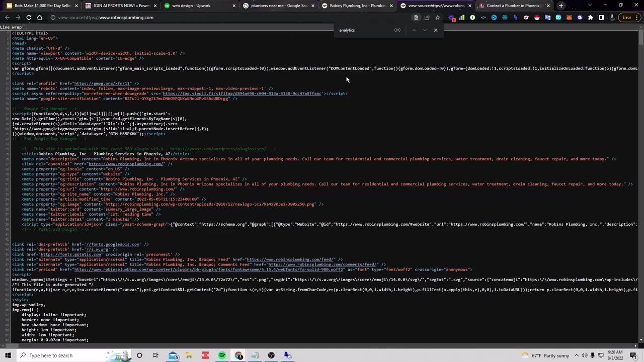This screenshot has height=362, width=644.
Task: Switch to 'JOIN AI PROFITS NOW!' tab
Action: [121, 6]
